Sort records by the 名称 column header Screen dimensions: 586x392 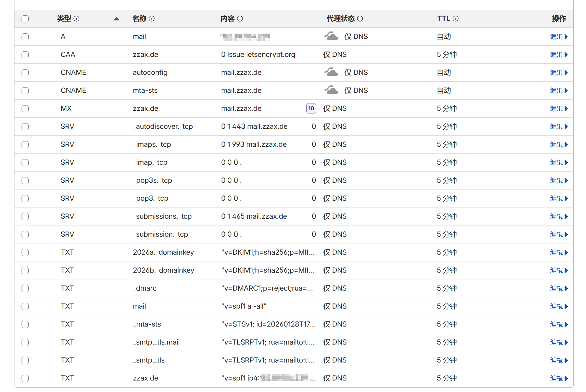[139, 19]
